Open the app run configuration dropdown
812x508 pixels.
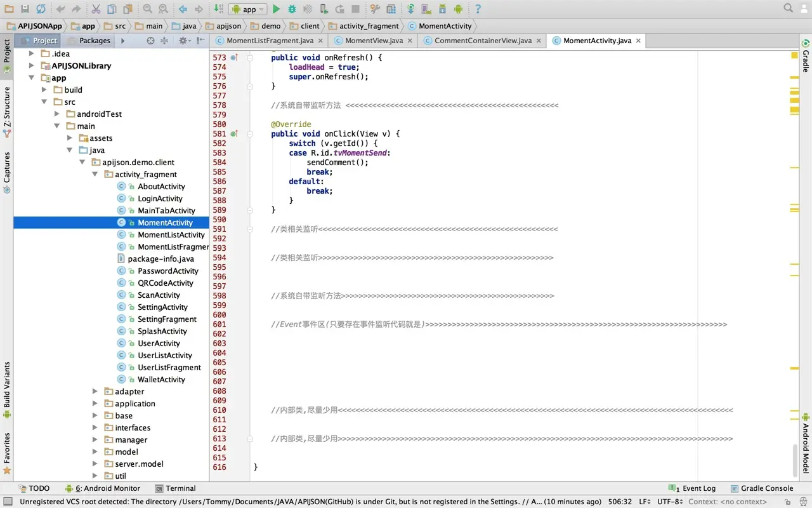[249, 9]
